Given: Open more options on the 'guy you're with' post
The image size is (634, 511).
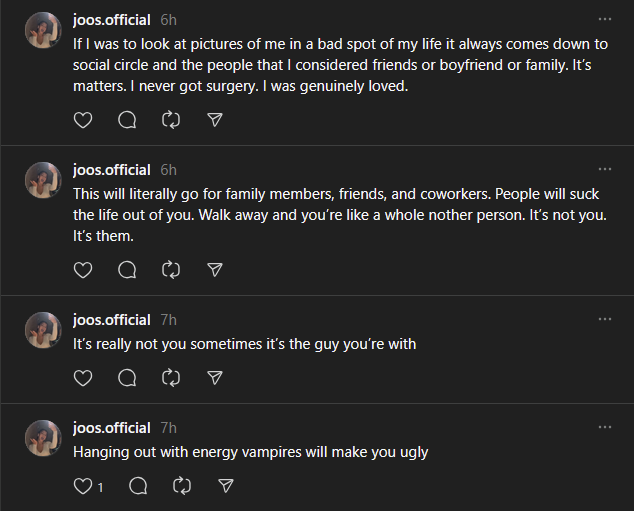Looking at the screenshot, I should (x=604, y=320).
